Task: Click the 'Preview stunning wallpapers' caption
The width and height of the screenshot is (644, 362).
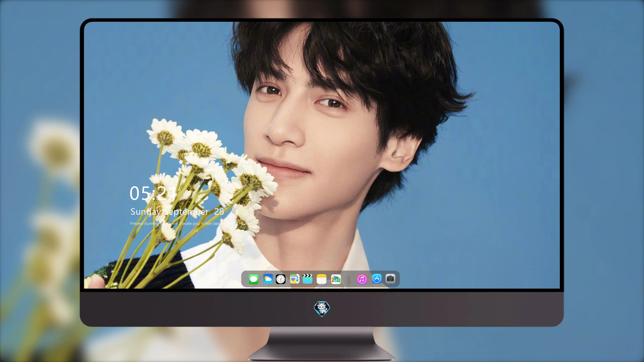Action: click(x=195, y=223)
